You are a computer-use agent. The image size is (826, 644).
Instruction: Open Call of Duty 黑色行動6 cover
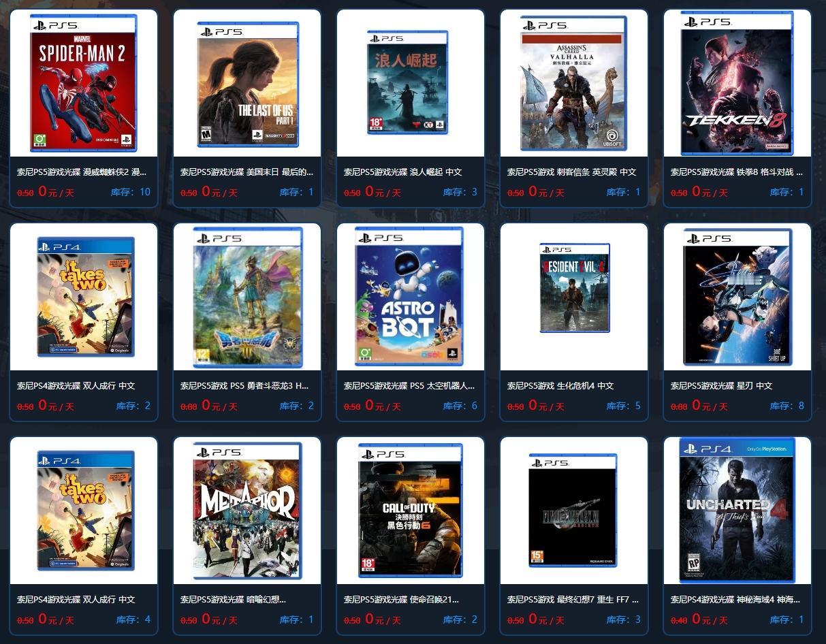click(x=411, y=511)
